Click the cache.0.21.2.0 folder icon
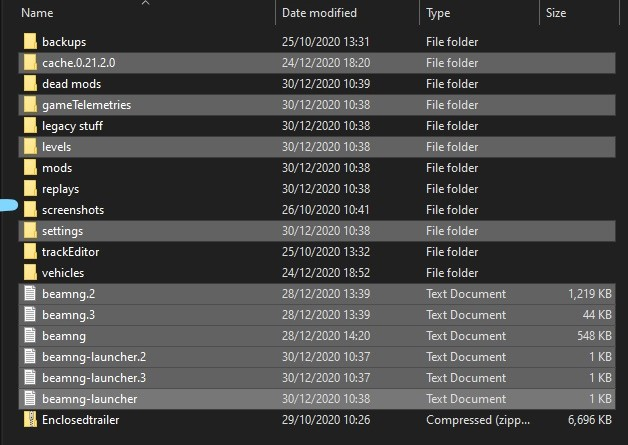This screenshot has width=628, height=445. 30,62
